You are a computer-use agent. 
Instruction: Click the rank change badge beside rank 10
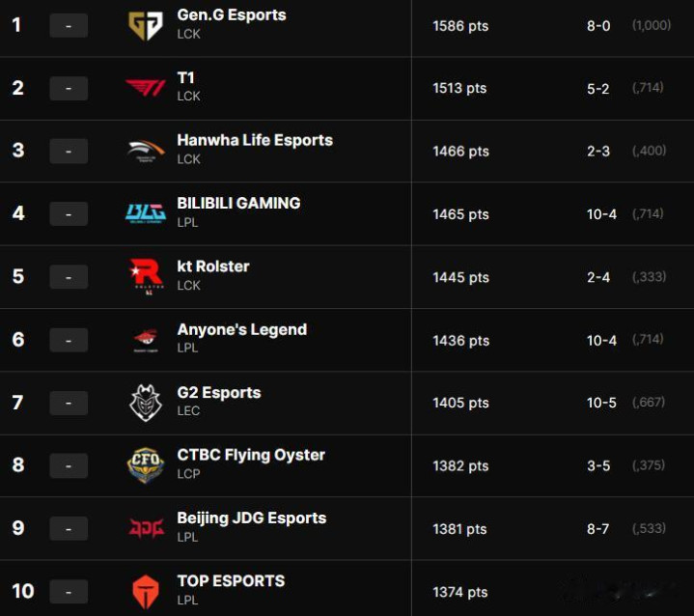[68, 592]
